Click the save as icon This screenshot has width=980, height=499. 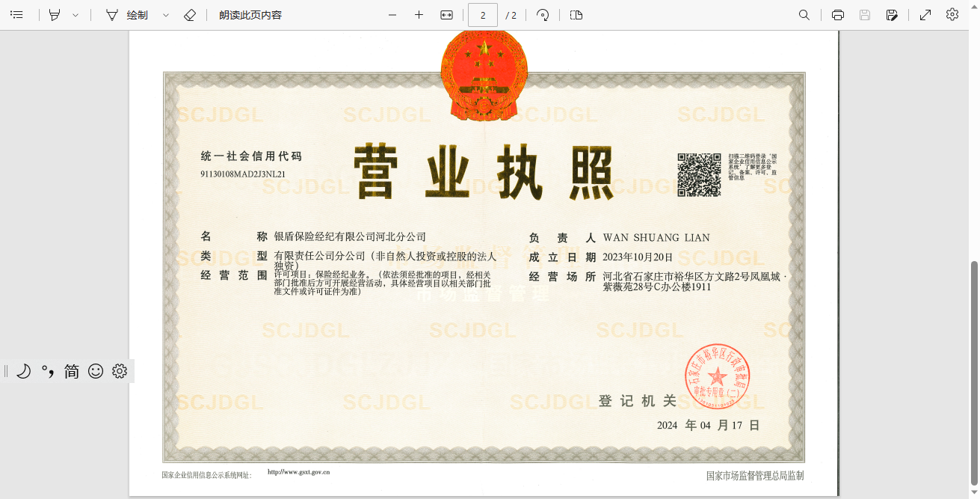click(892, 15)
